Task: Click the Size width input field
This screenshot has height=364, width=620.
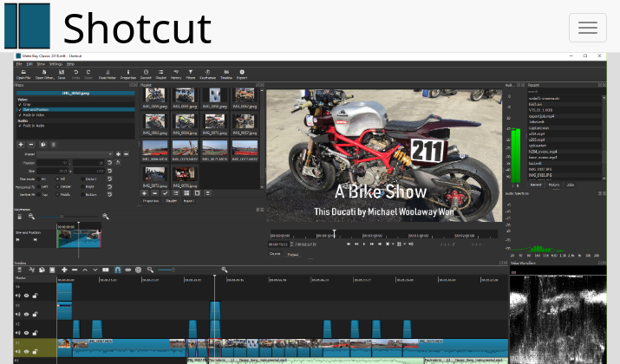Action: pos(53,171)
